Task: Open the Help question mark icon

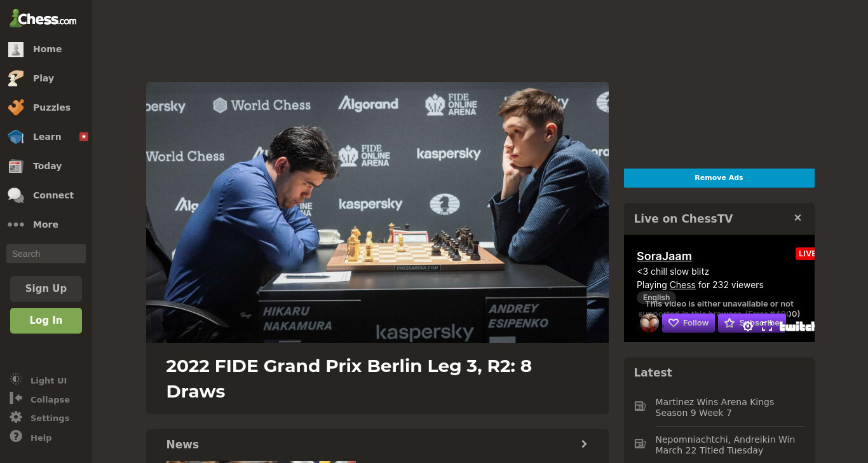Action: (16, 437)
